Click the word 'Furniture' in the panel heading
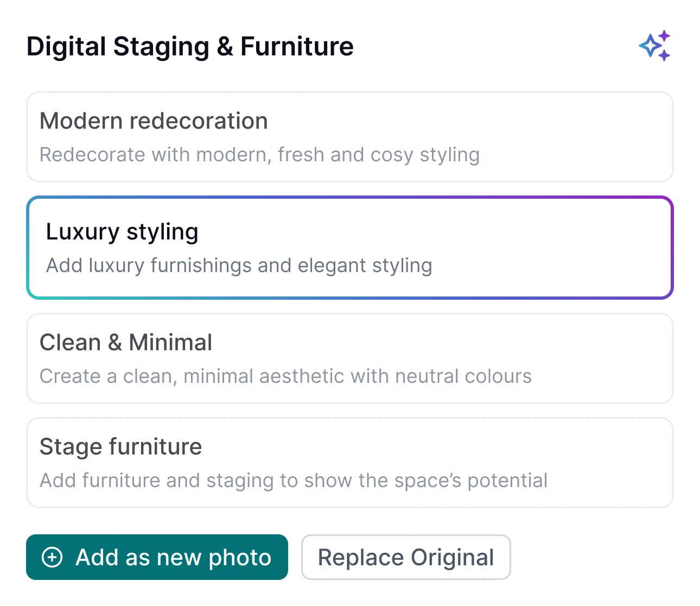Viewport: 700px width, 606px height. point(297,47)
